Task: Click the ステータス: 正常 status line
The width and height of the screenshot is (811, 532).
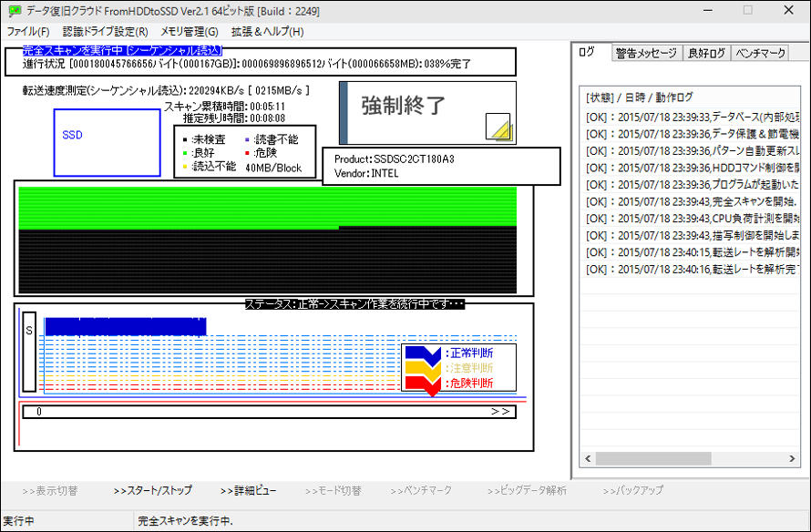Action: click(x=354, y=304)
